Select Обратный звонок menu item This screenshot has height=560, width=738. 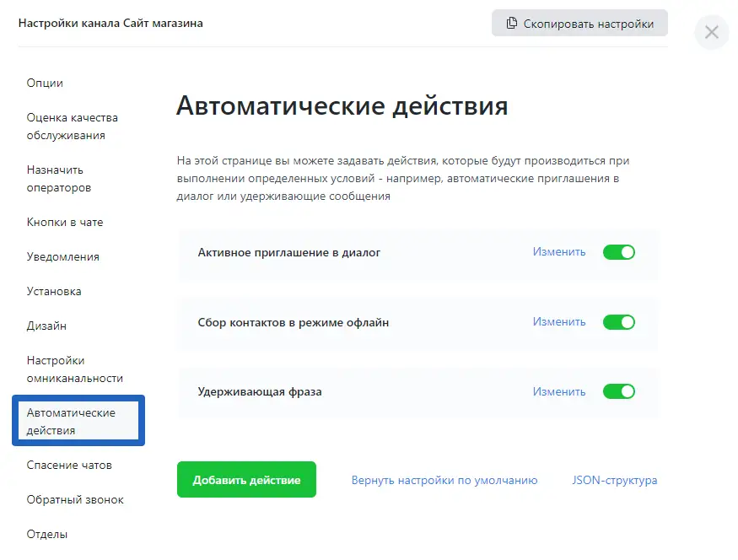tap(75, 500)
